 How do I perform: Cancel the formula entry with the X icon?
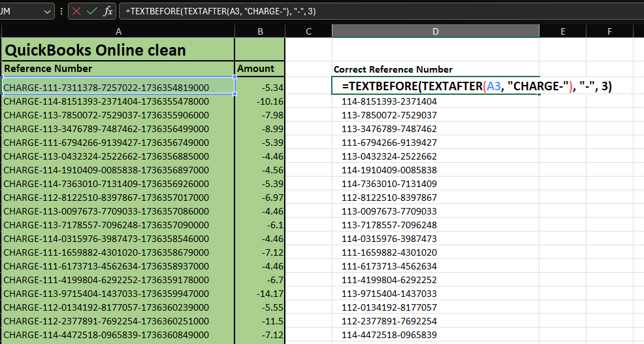point(77,11)
